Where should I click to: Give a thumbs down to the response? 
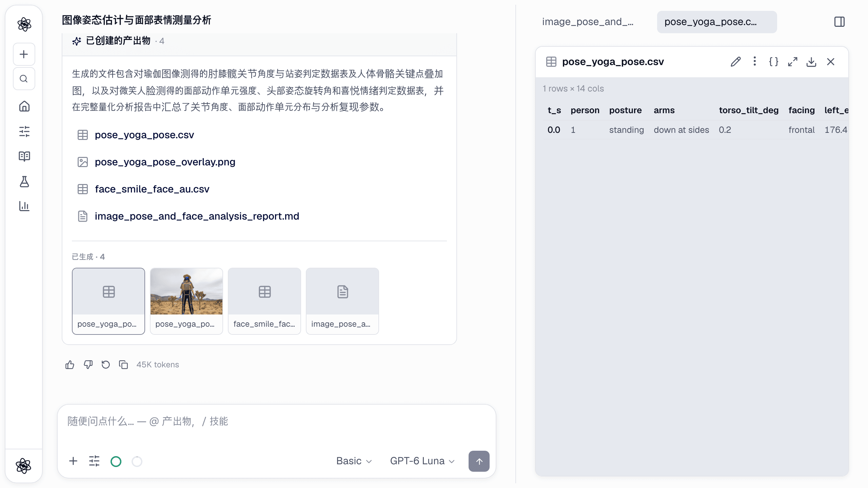[x=88, y=365]
